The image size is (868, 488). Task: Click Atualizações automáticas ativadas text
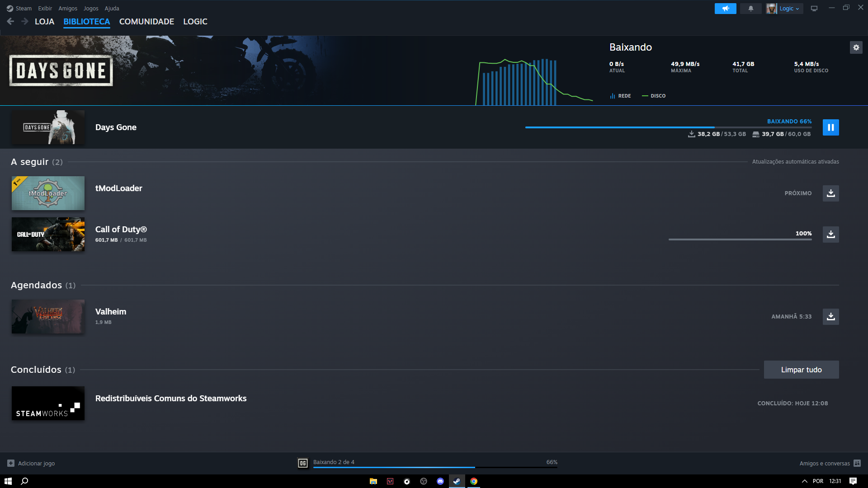point(795,162)
